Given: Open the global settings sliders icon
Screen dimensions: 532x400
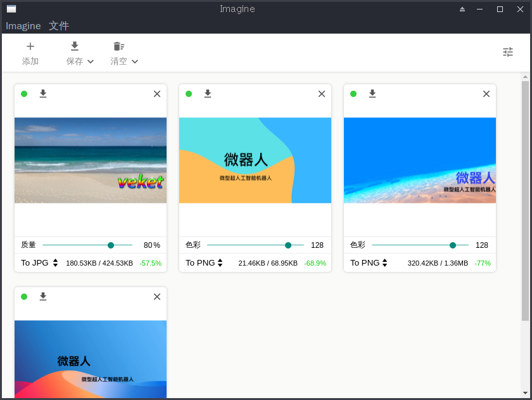Looking at the screenshot, I should pyautogui.click(x=508, y=52).
